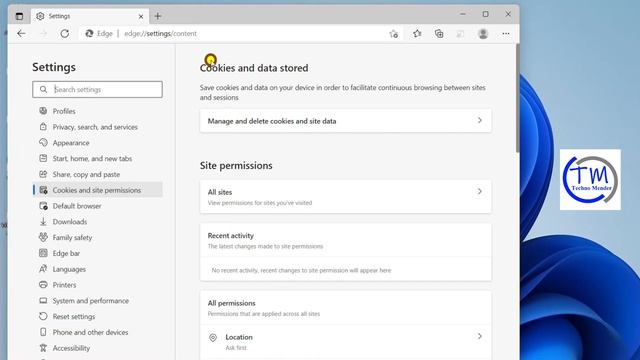This screenshot has width=640, height=360.
Task: Click the Privacy lock icon
Action: (43, 127)
